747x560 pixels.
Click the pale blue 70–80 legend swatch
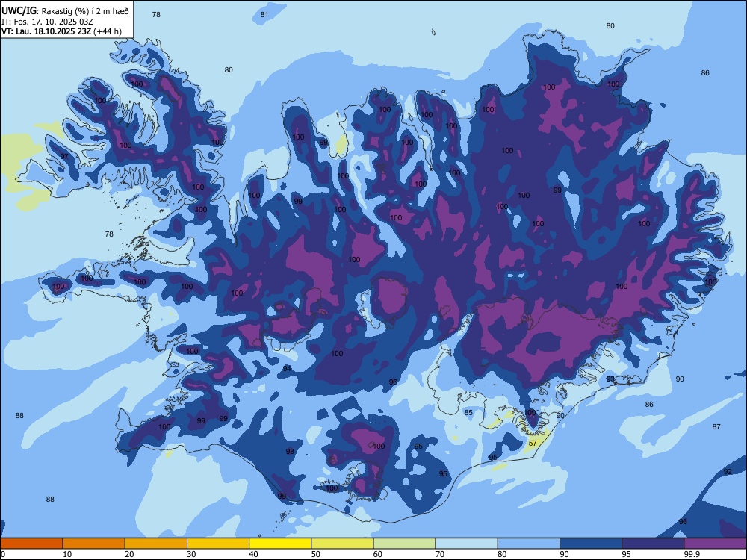click(467, 544)
